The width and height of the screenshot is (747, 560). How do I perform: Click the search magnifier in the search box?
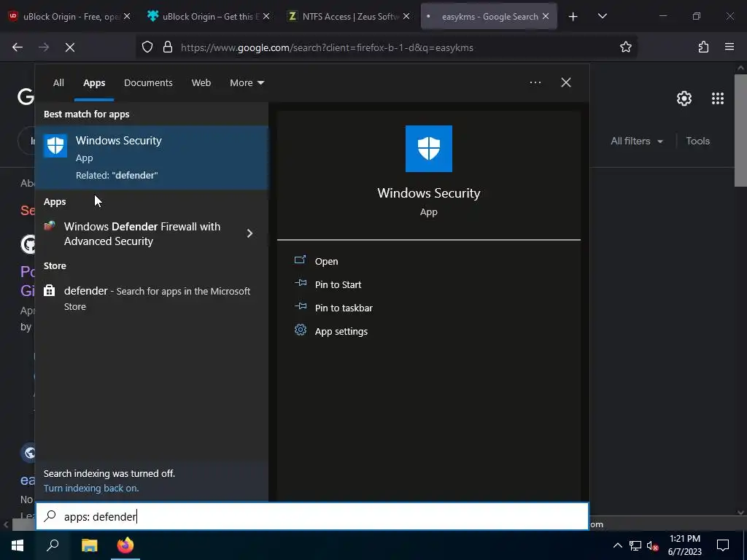pos(50,516)
